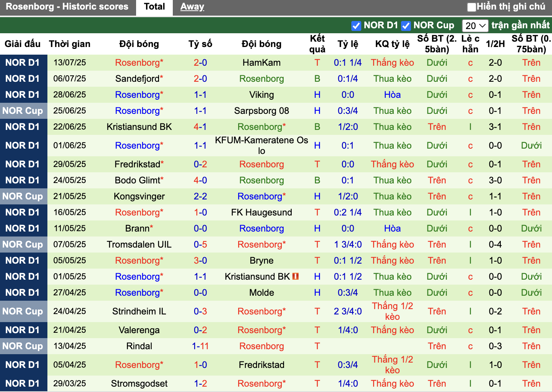Click the KQ tỷ lệ column header

tap(392, 44)
